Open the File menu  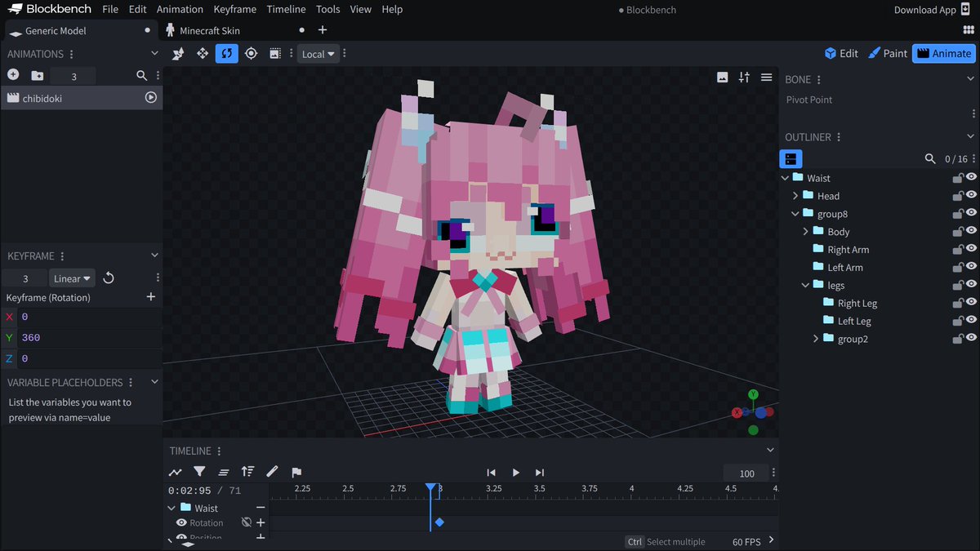coord(110,9)
